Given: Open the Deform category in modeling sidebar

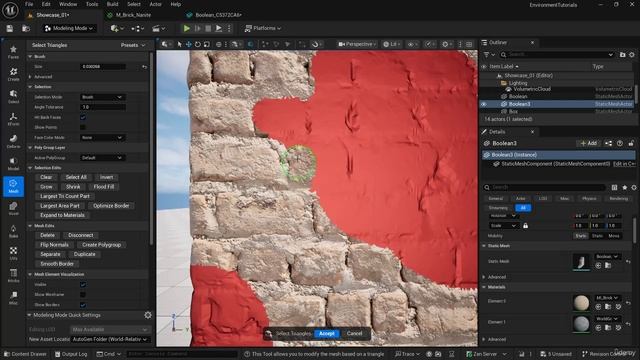Looking at the screenshot, I should click(13, 141).
